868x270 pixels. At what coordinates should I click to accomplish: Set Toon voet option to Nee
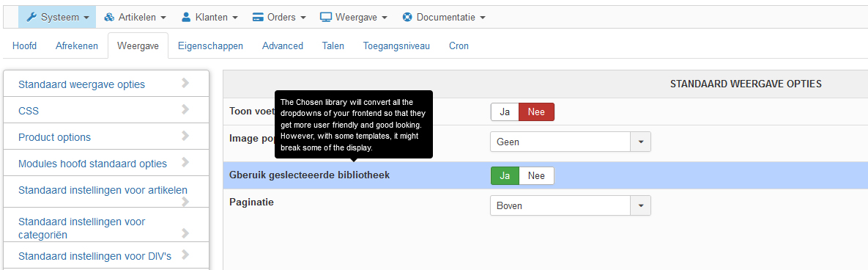pos(536,112)
